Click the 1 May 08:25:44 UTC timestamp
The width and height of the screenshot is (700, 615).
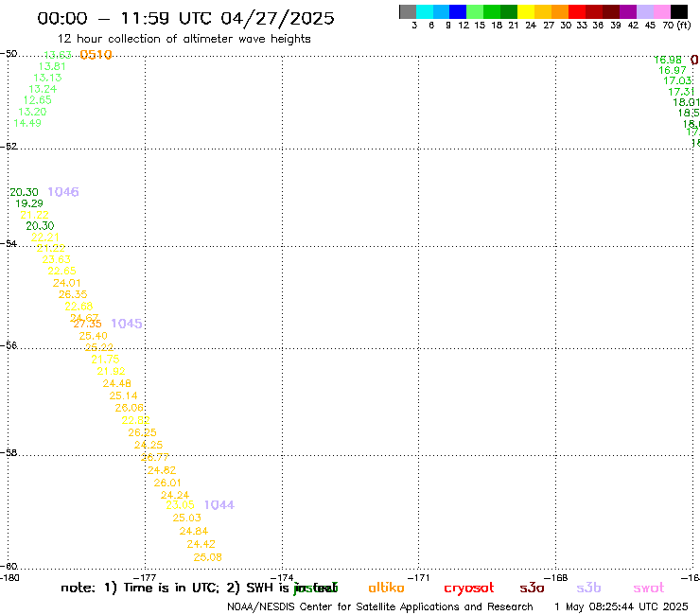(621, 606)
